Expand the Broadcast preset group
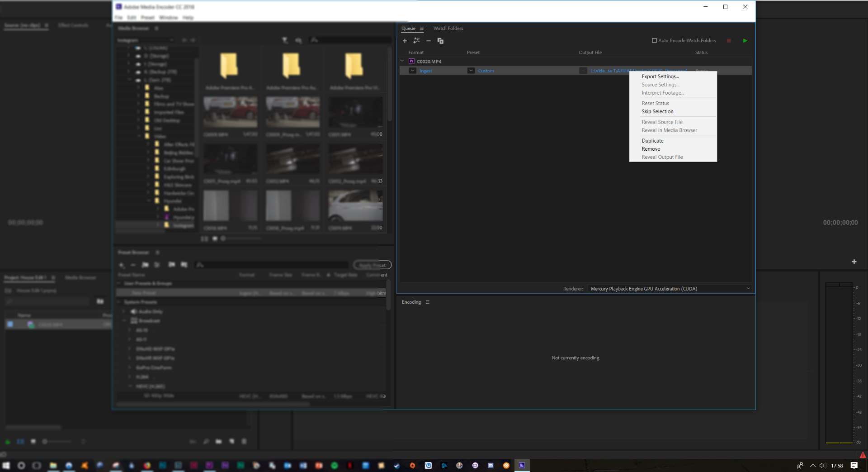Viewport: 868px width, 472px height. tap(123, 320)
